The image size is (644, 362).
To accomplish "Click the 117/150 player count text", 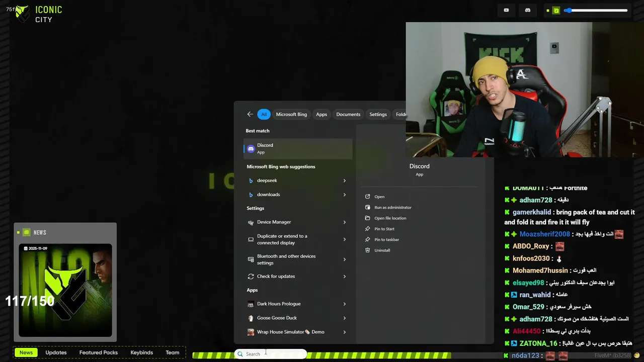I will [x=29, y=301].
